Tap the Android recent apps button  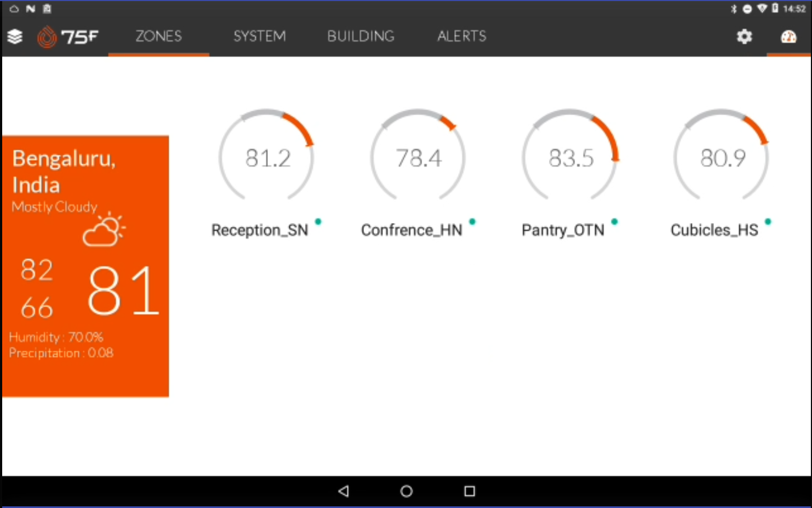tap(470, 491)
